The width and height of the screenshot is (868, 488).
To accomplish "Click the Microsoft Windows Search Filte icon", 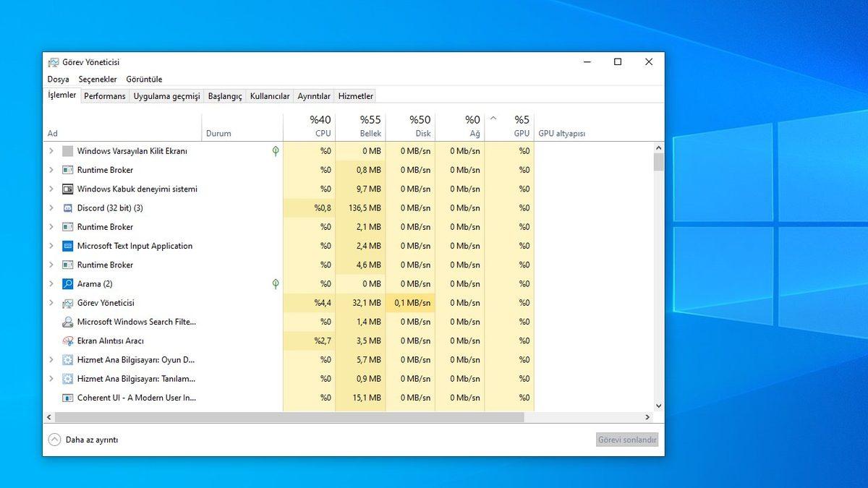I will point(67,322).
